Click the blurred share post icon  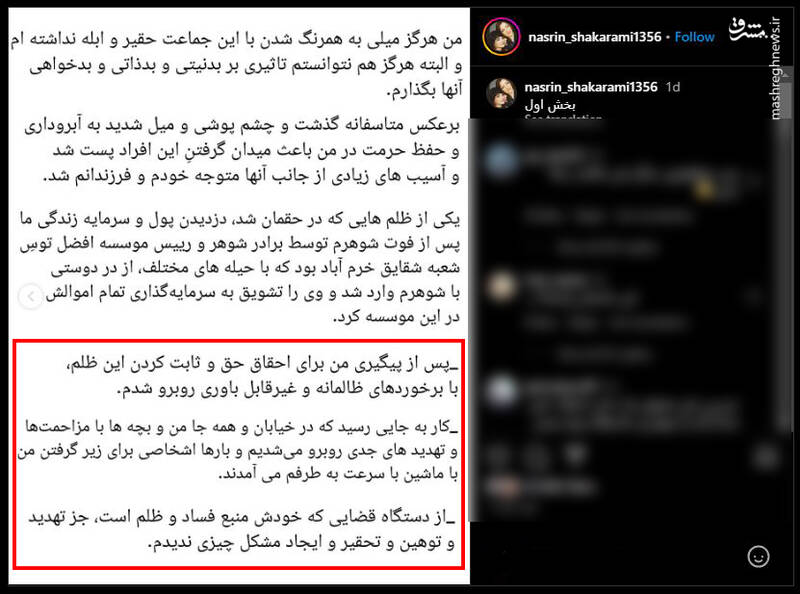576,455
